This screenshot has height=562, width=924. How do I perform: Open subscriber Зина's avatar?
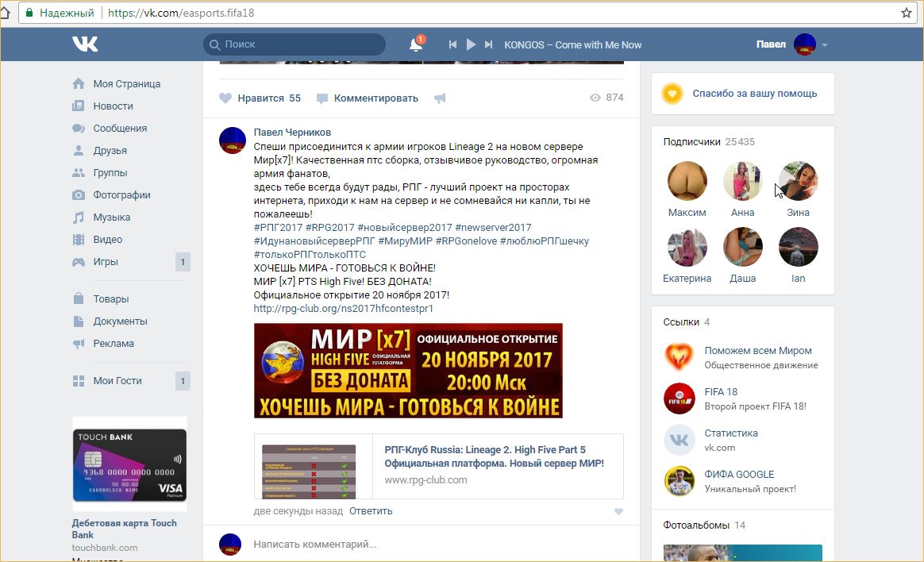[798, 181]
